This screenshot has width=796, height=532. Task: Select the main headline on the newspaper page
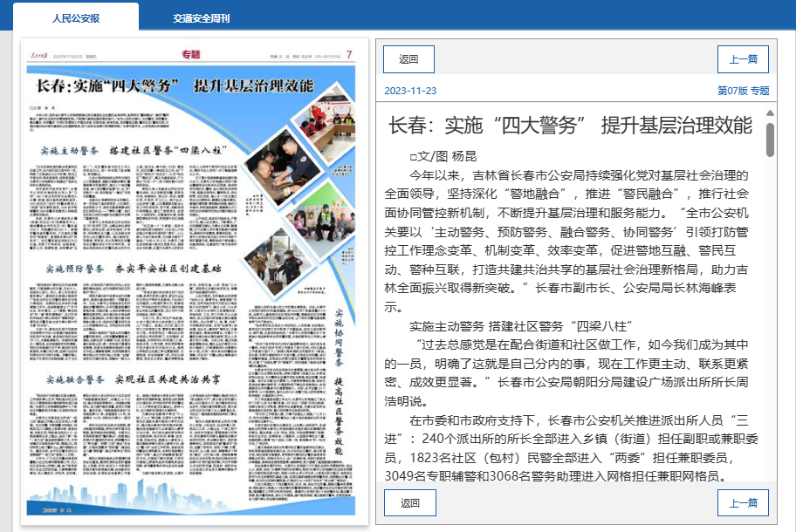coord(175,85)
